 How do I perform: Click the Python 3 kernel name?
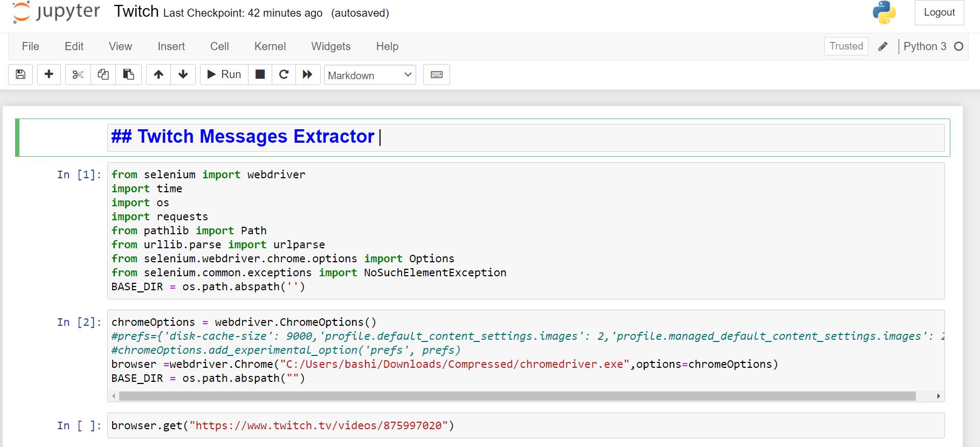click(x=925, y=46)
